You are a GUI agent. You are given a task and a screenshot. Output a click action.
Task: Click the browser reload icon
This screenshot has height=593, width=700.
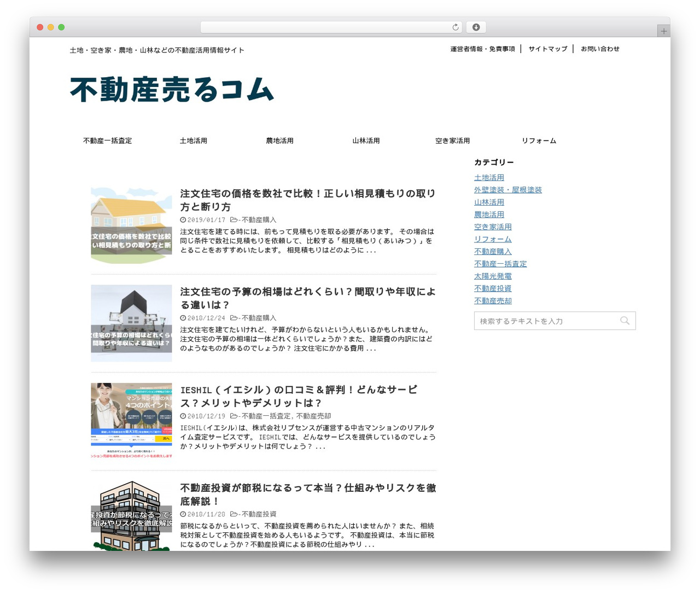(456, 27)
